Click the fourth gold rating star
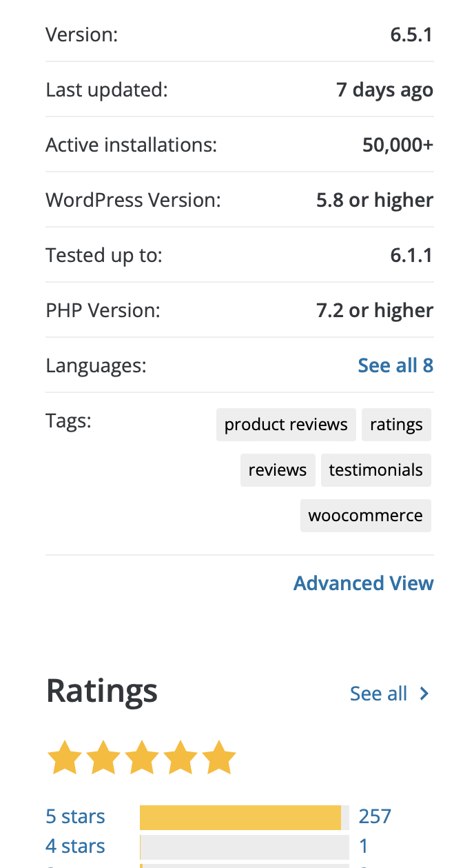 [x=181, y=758]
